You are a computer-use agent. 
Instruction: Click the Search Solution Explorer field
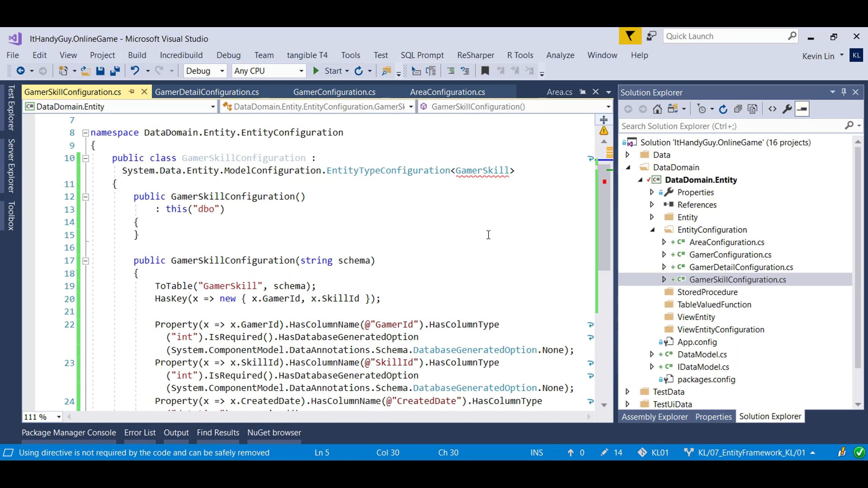pyautogui.click(x=723, y=126)
